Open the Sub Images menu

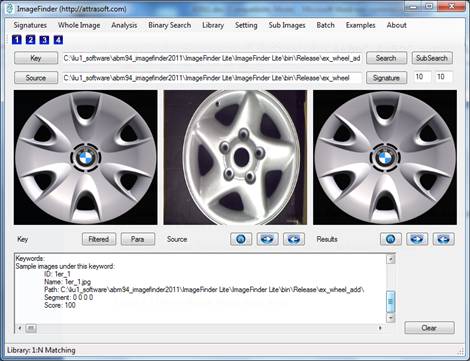coord(287,25)
